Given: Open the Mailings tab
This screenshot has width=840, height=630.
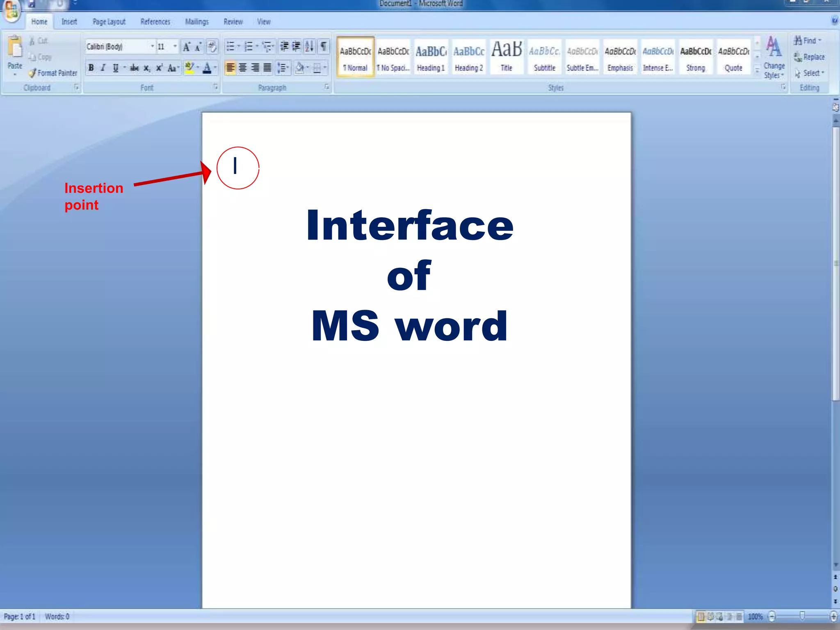Looking at the screenshot, I should pos(197,22).
